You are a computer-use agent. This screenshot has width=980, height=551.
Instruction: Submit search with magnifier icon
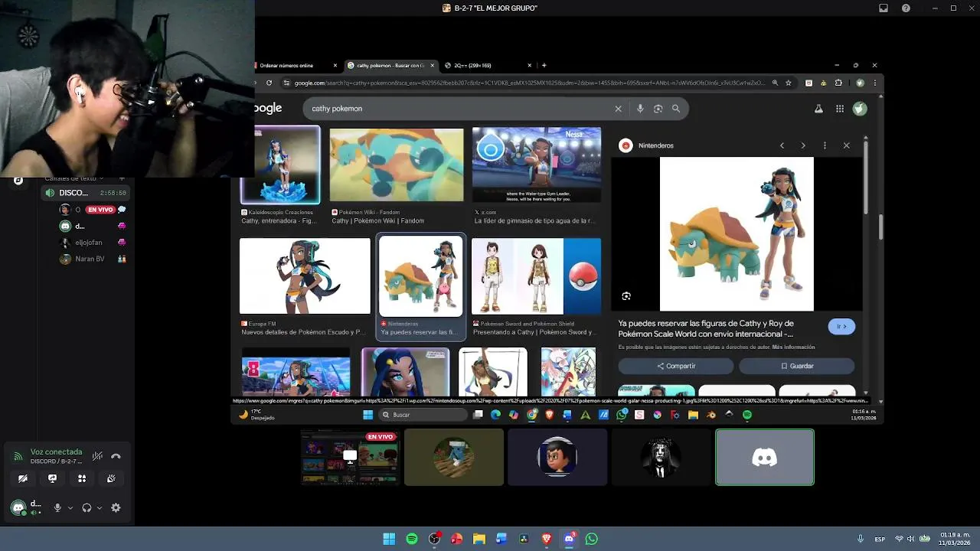[x=676, y=109]
